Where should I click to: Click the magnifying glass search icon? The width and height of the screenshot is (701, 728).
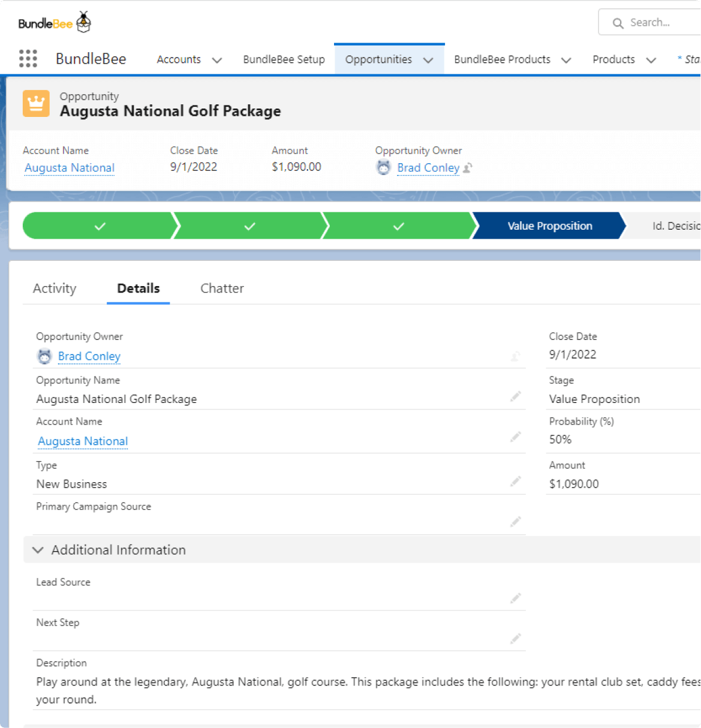(618, 22)
